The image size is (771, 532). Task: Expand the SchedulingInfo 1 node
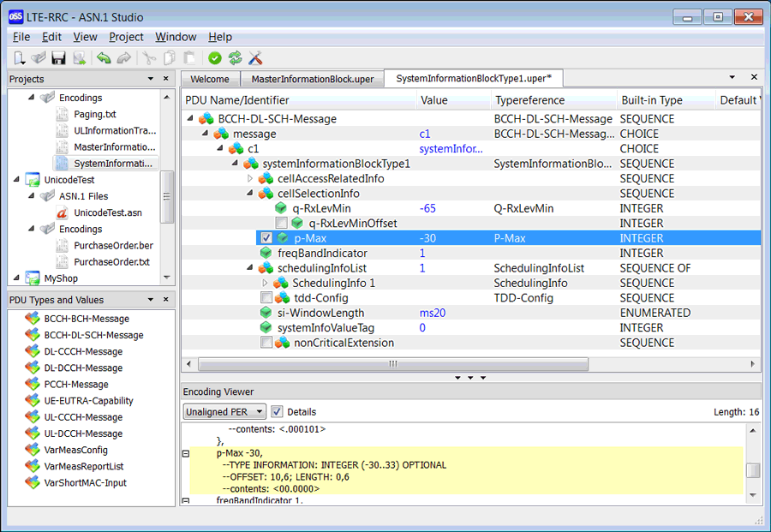[x=265, y=283]
